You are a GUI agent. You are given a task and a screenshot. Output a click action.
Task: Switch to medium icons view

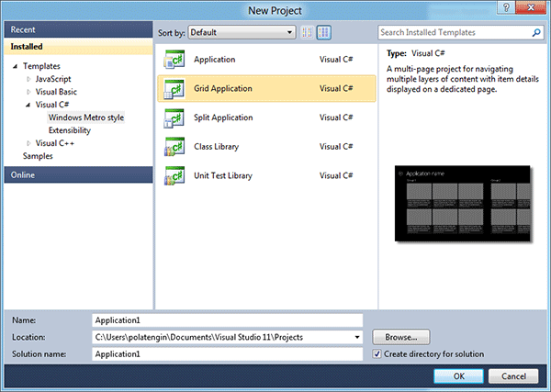click(323, 33)
